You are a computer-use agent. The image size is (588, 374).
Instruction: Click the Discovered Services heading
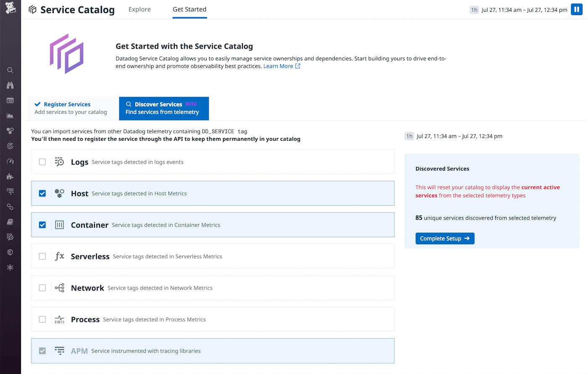pos(442,169)
